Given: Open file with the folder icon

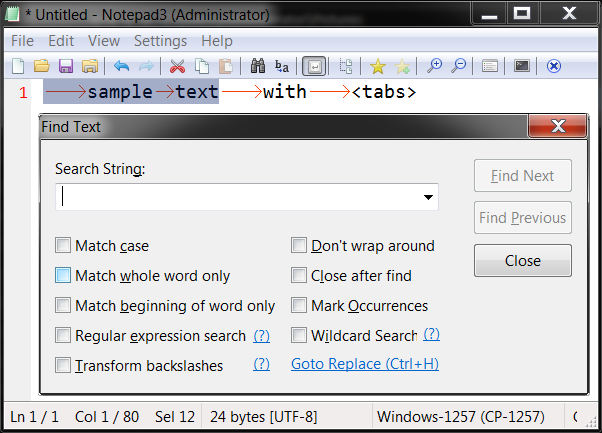Looking at the screenshot, I should click(x=42, y=66).
